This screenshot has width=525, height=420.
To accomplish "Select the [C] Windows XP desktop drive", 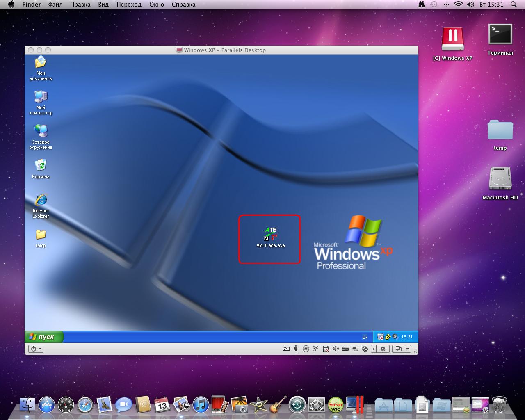I will 452,43.
